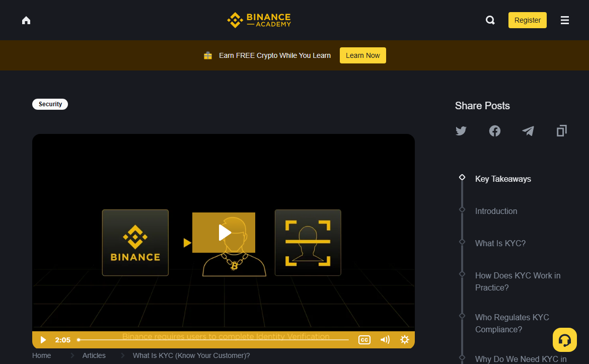Screen dimensions: 589x364
Task: Click the Register button
Action: pos(528,20)
